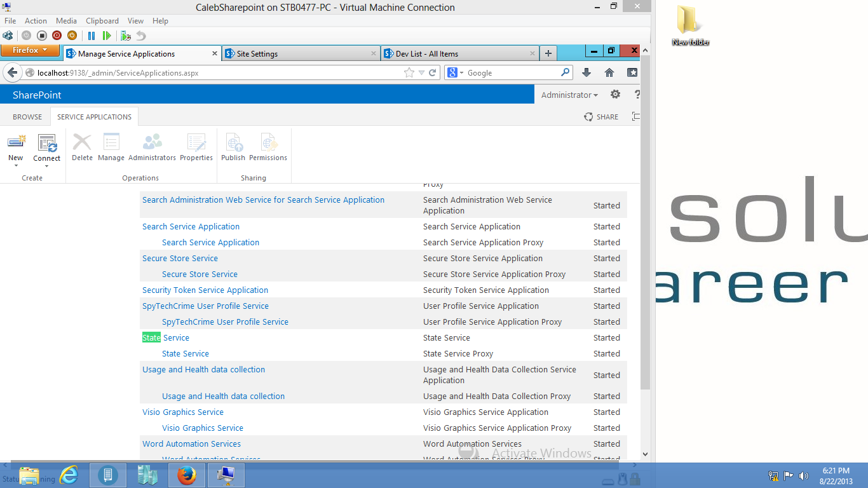
Task: Open the File menu
Action: point(10,21)
